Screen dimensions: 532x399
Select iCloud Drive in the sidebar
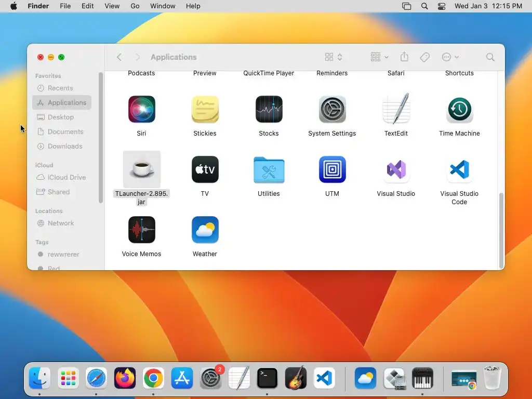(62, 177)
